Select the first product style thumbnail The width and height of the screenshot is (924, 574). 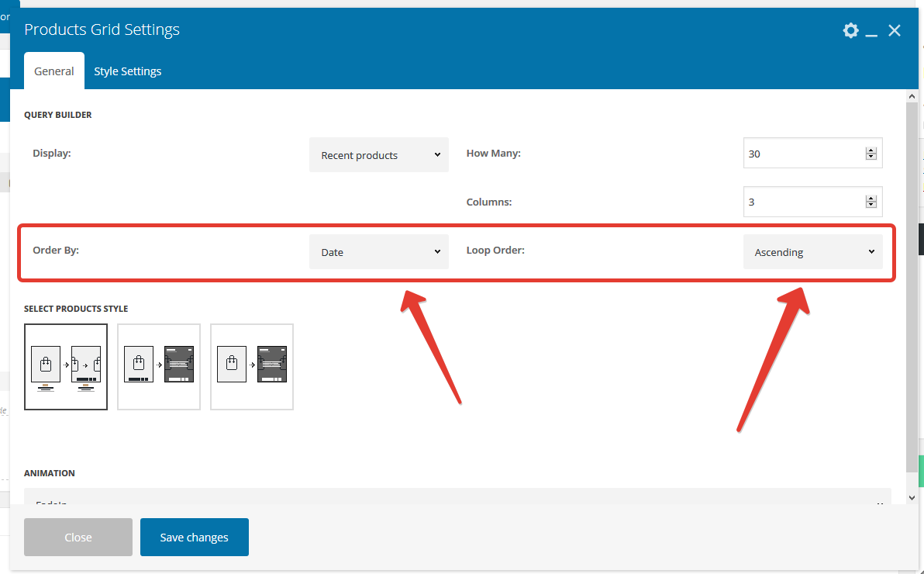(66, 367)
